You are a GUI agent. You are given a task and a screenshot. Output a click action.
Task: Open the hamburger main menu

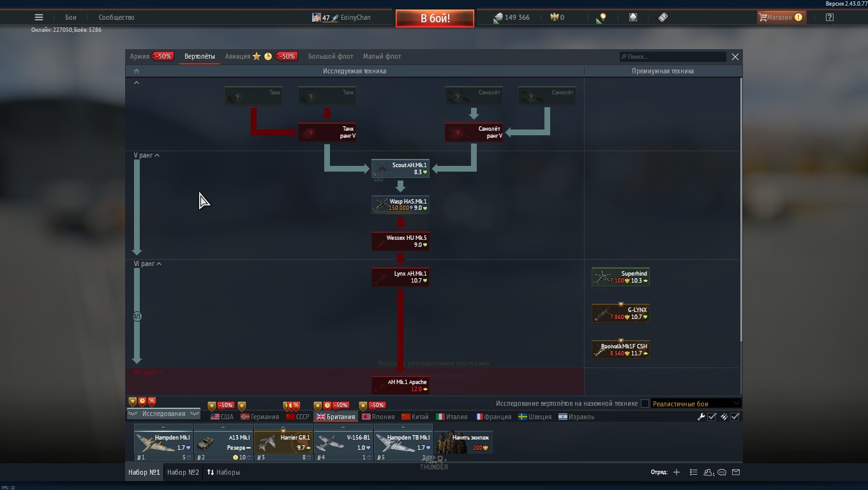point(39,17)
